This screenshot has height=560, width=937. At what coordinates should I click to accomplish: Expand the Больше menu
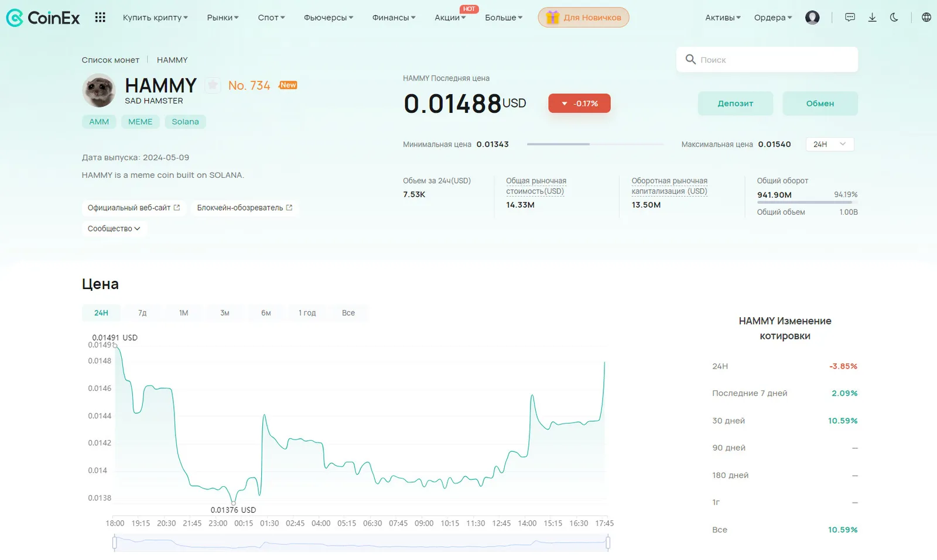point(504,18)
